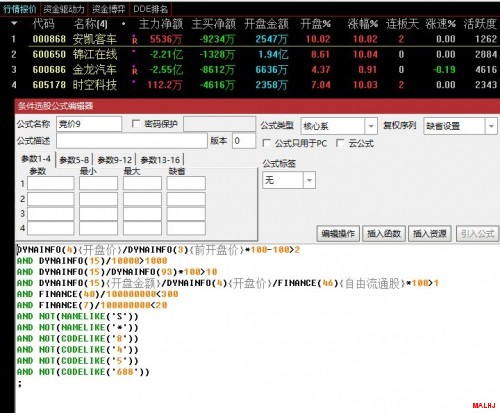The width and height of the screenshot is (500, 413).
Task: Expand the 公式类型 dropdown
Action: (371, 126)
